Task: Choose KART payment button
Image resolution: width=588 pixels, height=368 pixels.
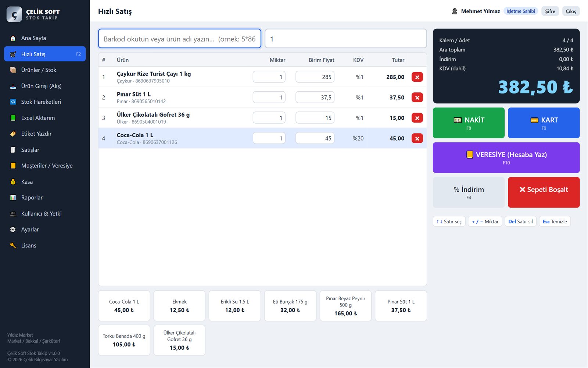Action: click(x=544, y=123)
